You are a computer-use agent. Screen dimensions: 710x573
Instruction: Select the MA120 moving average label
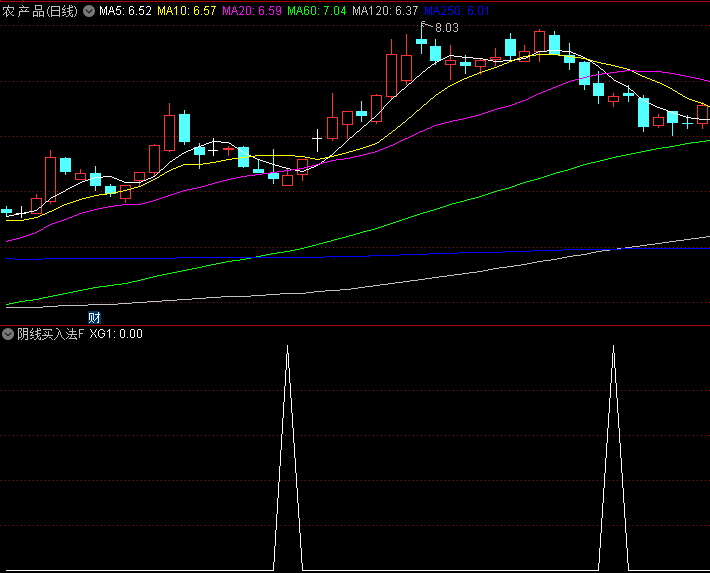coord(385,11)
